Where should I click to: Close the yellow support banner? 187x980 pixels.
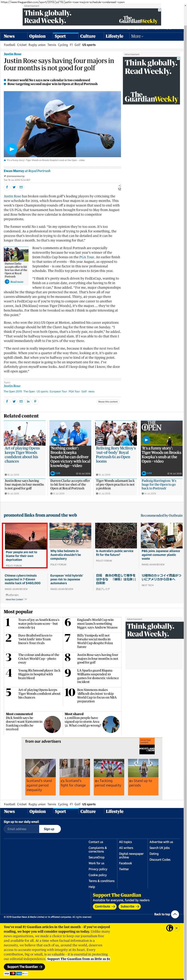coord(176,928)
